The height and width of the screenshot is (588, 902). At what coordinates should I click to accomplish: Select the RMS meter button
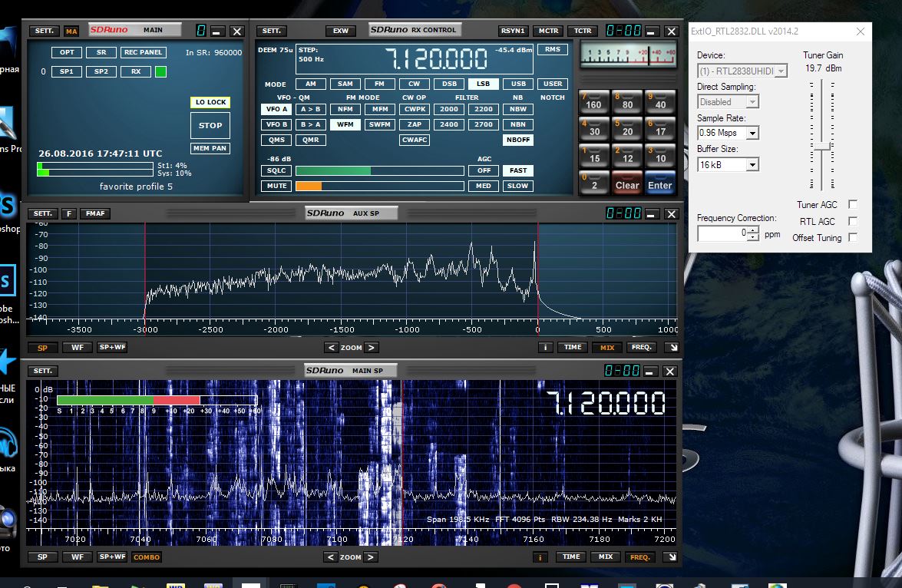[553, 49]
